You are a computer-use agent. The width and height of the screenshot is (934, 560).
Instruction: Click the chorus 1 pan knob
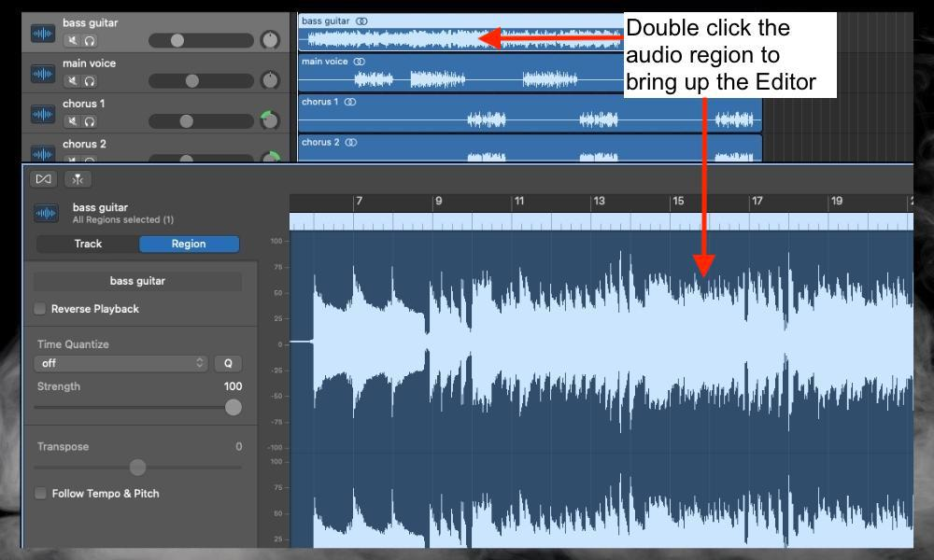270,120
